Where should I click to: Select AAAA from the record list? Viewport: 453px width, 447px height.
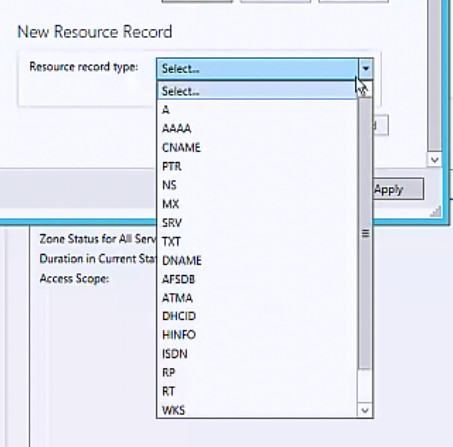257,129
